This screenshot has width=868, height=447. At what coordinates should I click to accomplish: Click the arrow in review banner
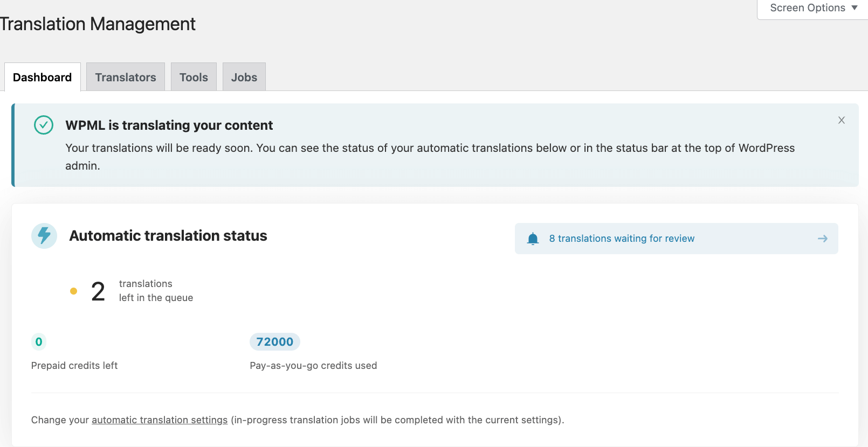822,239
